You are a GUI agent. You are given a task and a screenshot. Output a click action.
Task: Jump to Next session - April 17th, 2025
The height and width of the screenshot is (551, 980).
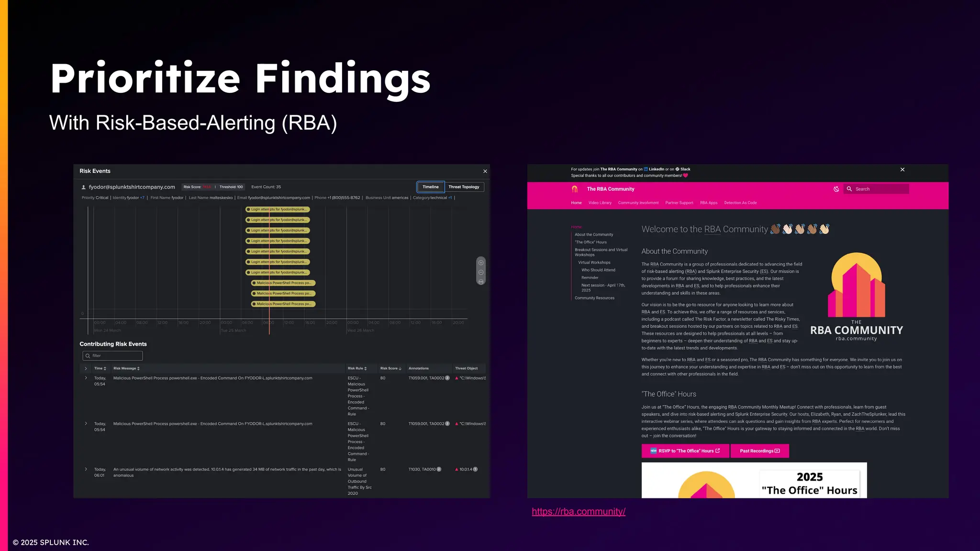pos(603,287)
